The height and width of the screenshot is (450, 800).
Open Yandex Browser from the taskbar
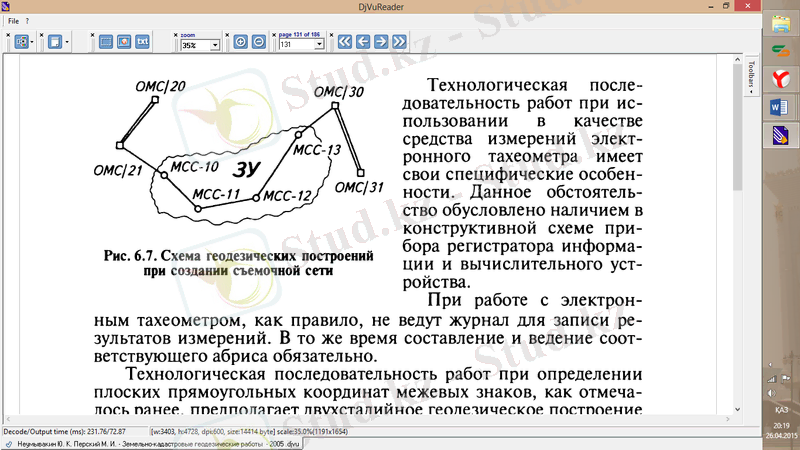[x=781, y=79]
